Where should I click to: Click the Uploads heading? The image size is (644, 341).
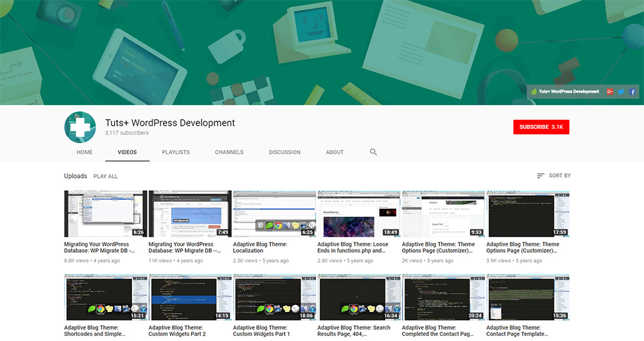tap(75, 176)
